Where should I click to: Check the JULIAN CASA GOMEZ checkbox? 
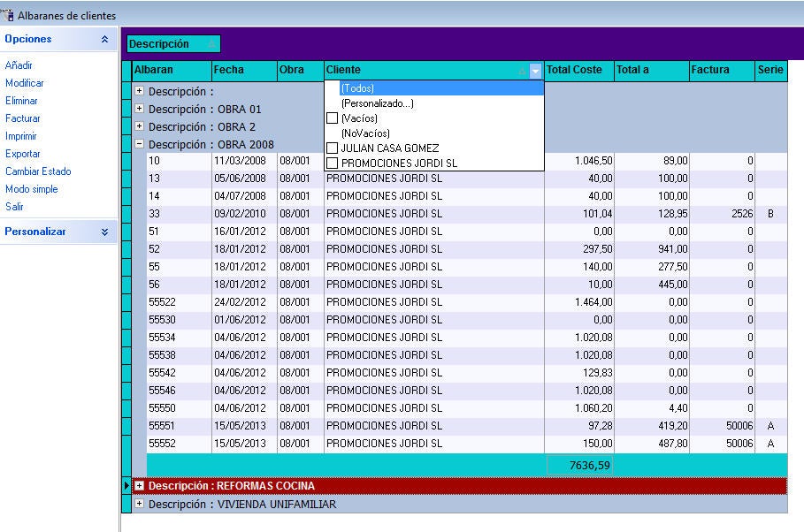(333, 148)
